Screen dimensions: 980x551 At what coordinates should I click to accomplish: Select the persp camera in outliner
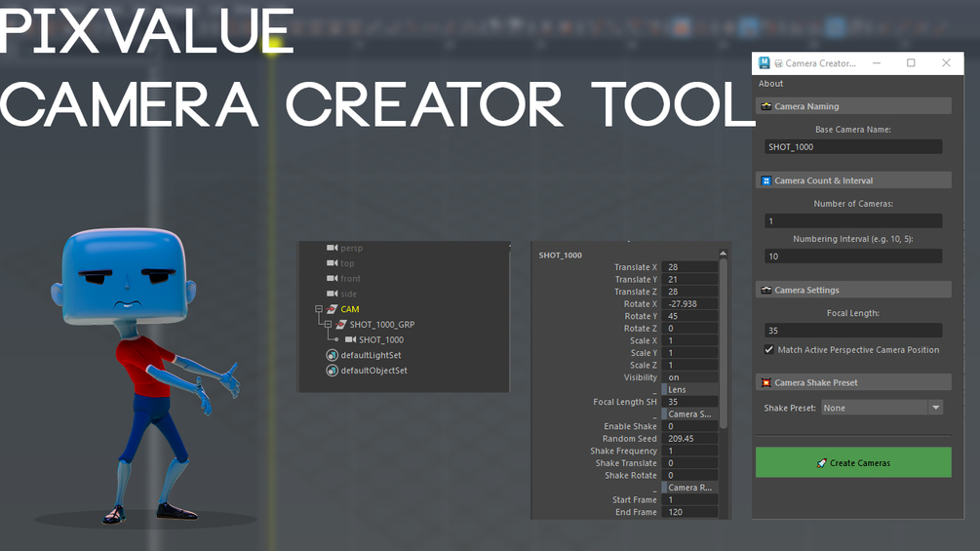click(351, 248)
